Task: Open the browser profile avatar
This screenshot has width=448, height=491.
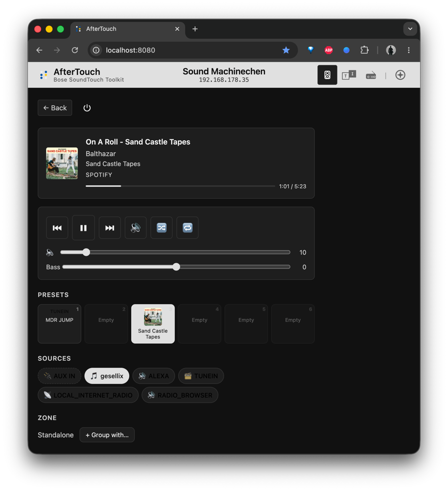Action: point(391,50)
